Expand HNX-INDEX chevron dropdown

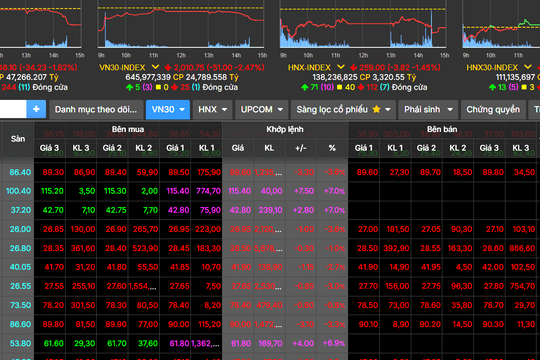[341, 67]
